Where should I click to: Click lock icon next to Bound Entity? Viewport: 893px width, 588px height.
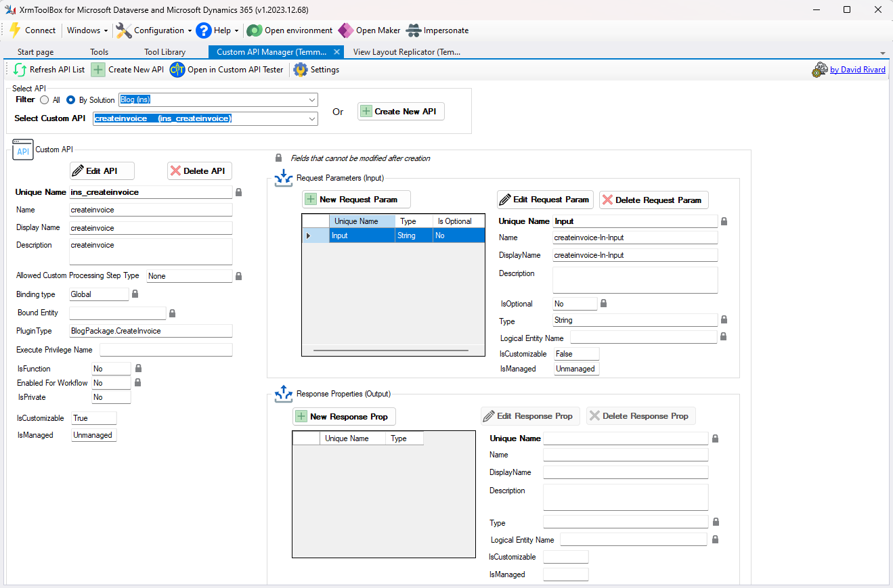tap(172, 313)
